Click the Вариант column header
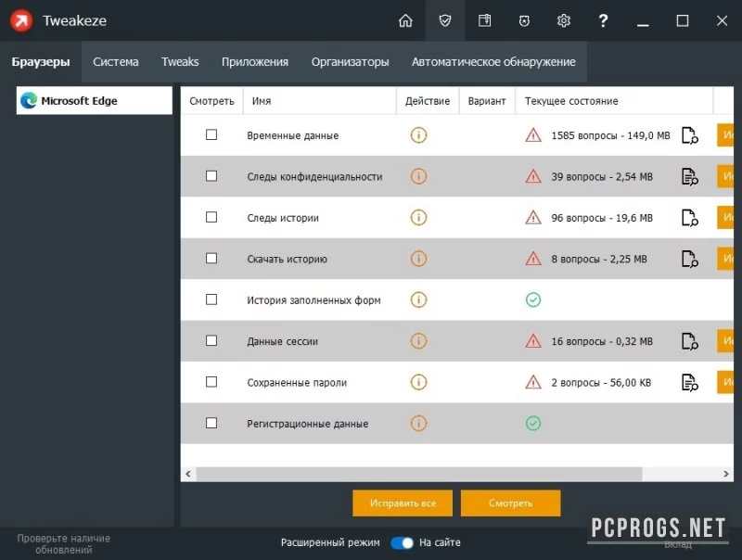The width and height of the screenshot is (742, 560). (487, 101)
